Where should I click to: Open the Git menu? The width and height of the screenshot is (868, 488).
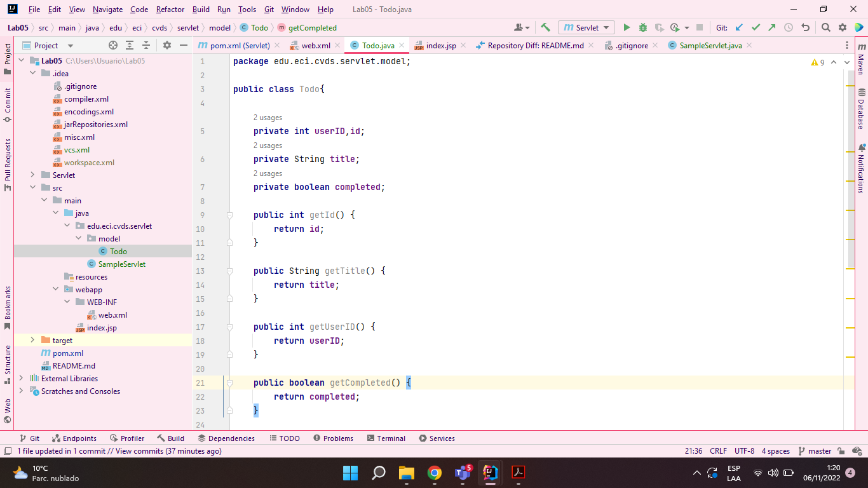coord(269,10)
